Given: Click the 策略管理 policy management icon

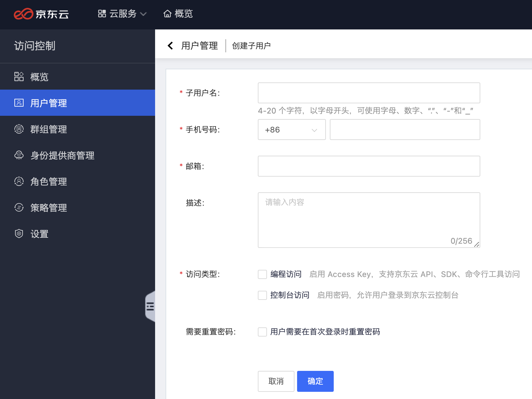Looking at the screenshot, I should coord(19,208).
